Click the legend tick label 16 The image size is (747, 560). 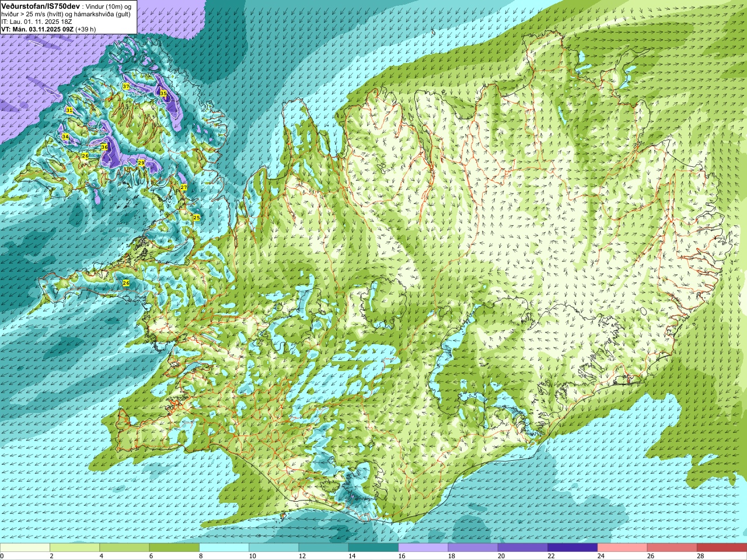click(x=402, y=556)
